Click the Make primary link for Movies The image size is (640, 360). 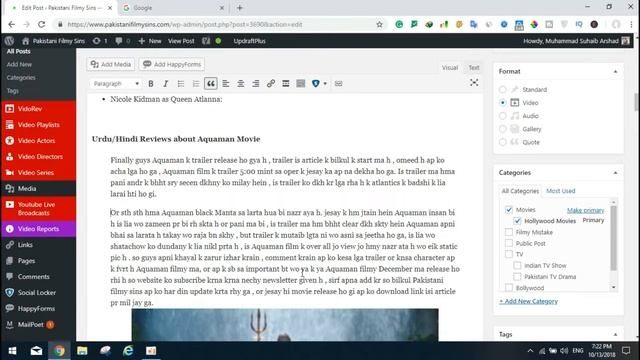585,210
